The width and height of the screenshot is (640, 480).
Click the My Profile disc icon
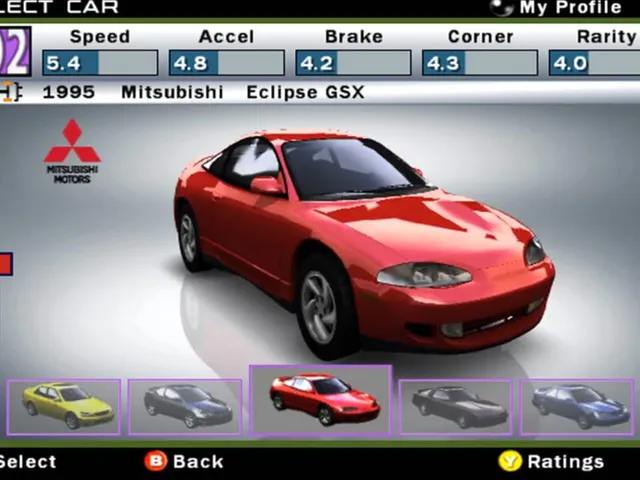[x=502, y=7]
